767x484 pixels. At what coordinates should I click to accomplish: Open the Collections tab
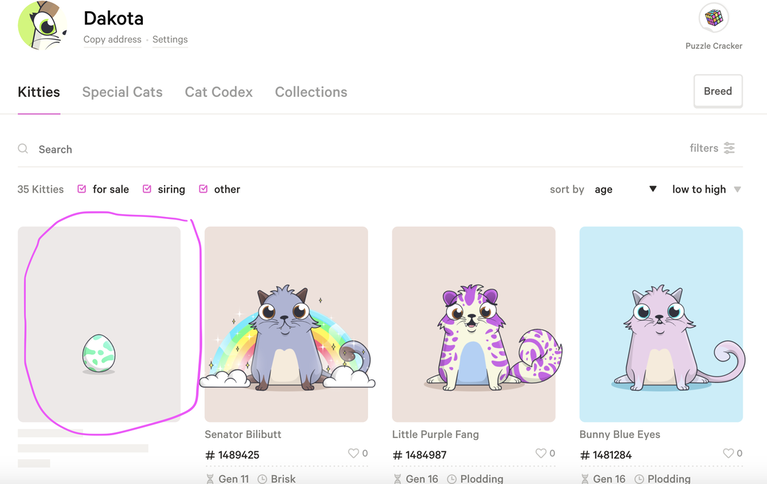[x=311, y=92]
